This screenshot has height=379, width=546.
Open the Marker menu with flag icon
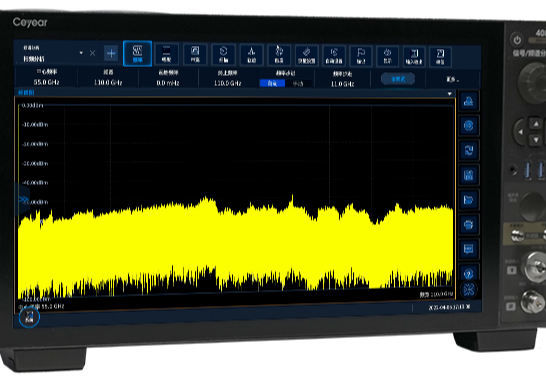(x=361, y=56)
